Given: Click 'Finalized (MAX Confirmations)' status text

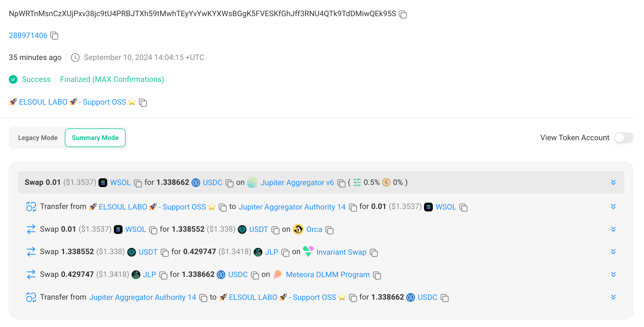Looking at the screenshot, I should coord(112,79).
